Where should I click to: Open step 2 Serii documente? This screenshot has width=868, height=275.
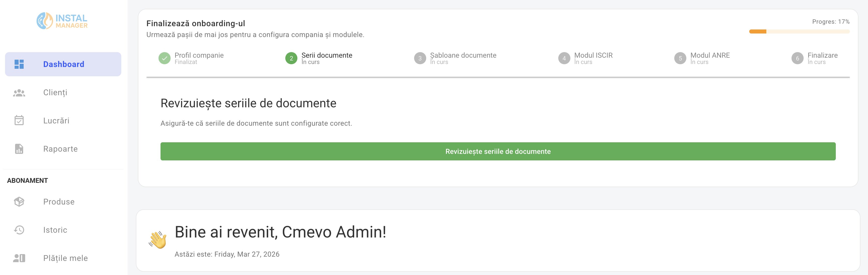pos(291,58)
